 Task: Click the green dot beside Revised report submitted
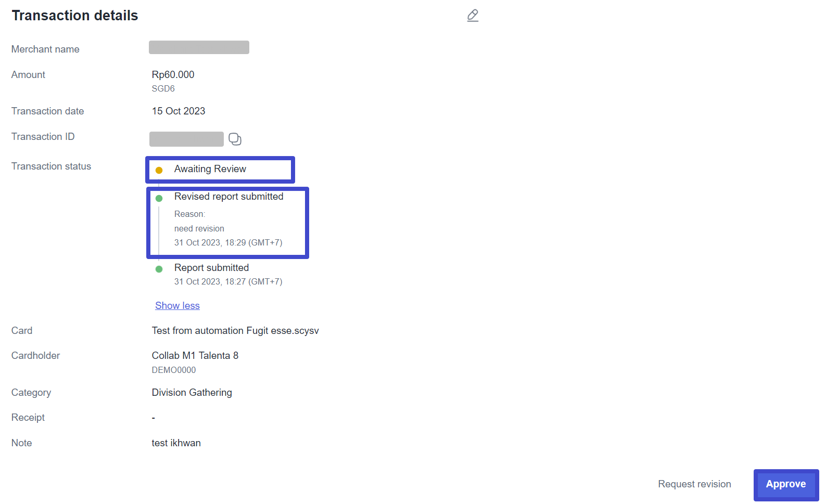click(x=159, y=198)
